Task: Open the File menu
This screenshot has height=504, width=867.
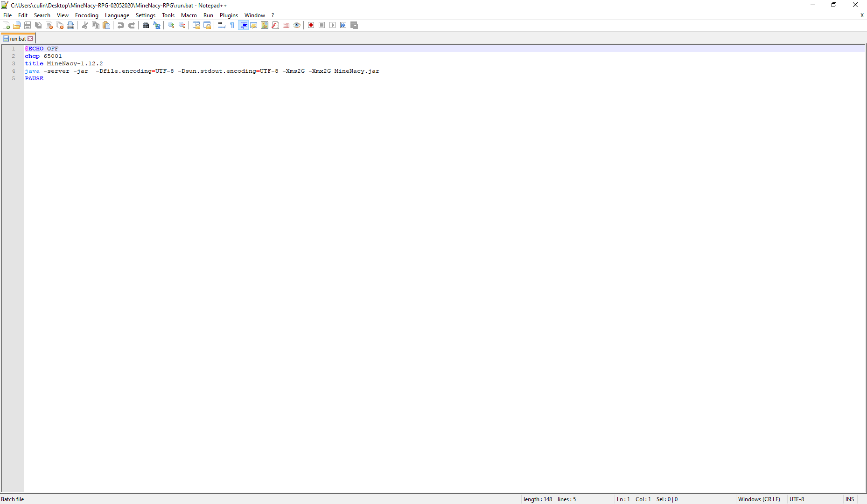Action: 7,15
